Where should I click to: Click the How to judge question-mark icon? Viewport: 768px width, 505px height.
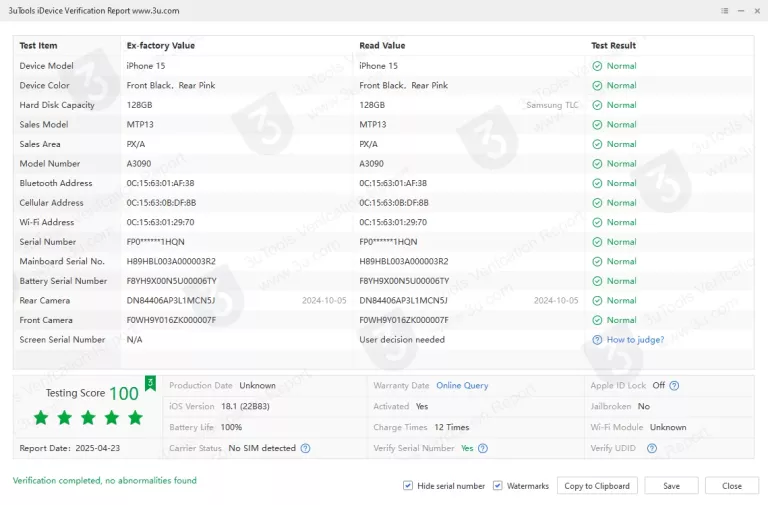pyautogui.click(x=597, y=340)
